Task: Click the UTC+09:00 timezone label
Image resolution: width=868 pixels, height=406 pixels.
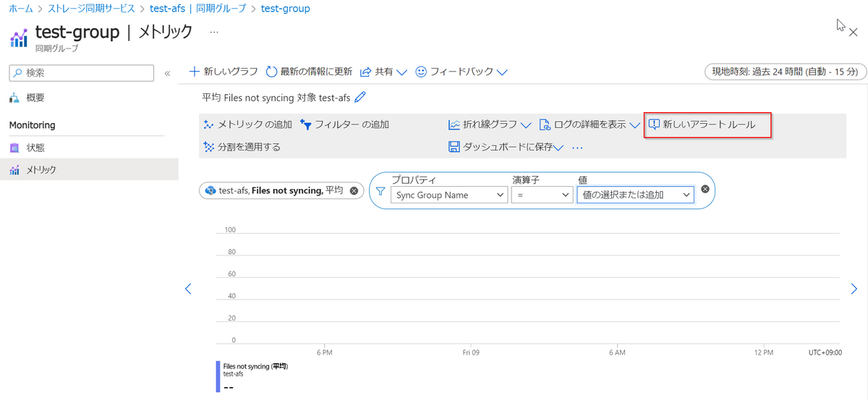Action: click(825, 352)
